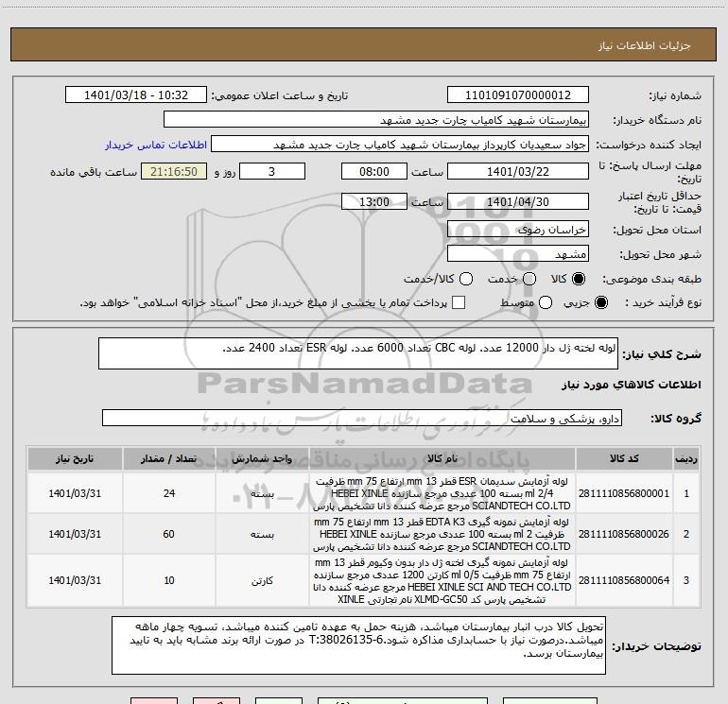The width and height of the screenshot is (728, 704).
Task: Click the request creator name field
Action: [400, 145]
